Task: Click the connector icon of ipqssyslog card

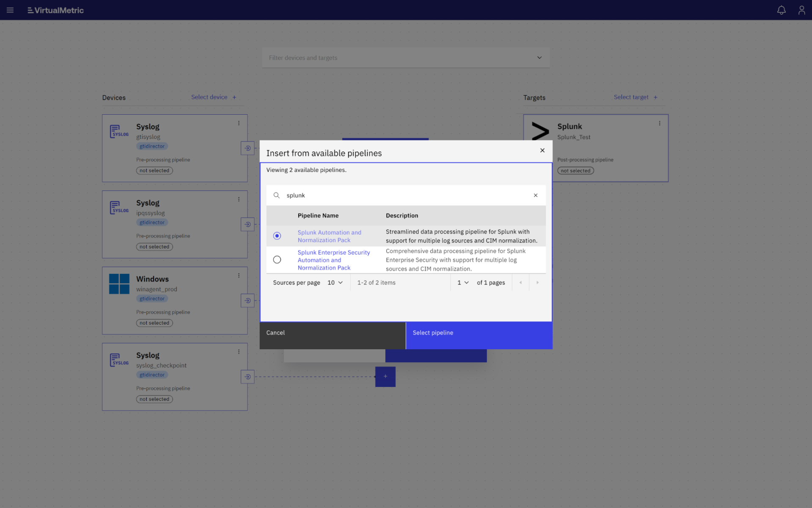Action: pyautogui.click(x=247, y=224)
